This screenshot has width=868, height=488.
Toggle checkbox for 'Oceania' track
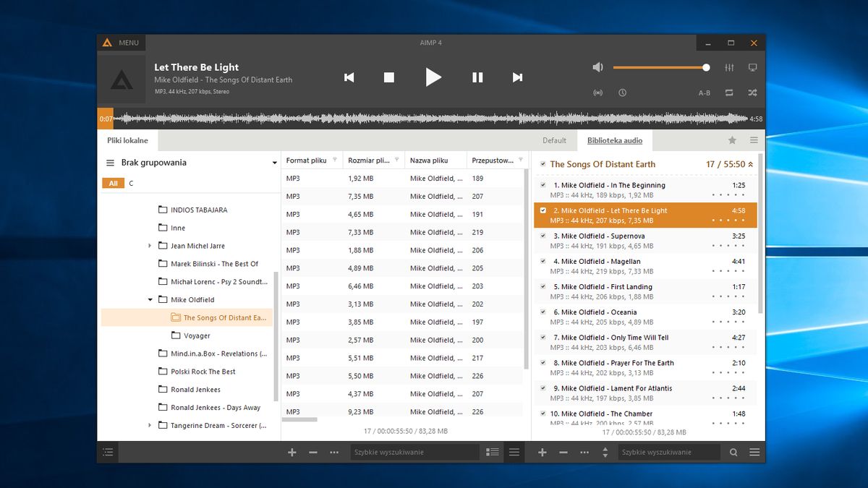click(x=543, y=312)
